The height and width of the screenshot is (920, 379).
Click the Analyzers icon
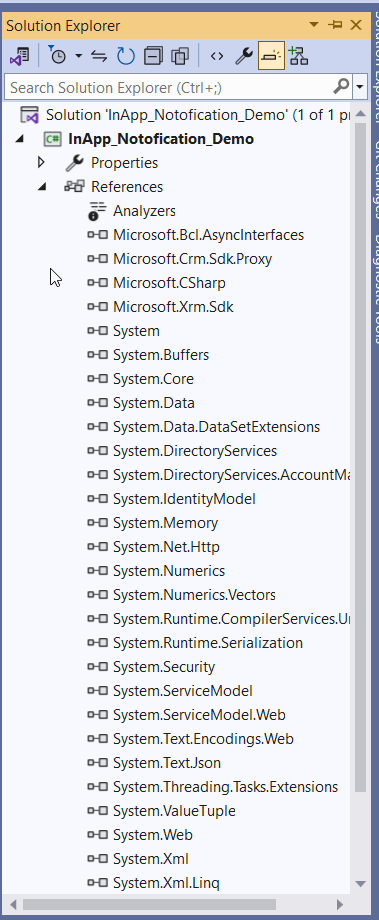click(x=97, y=211)
